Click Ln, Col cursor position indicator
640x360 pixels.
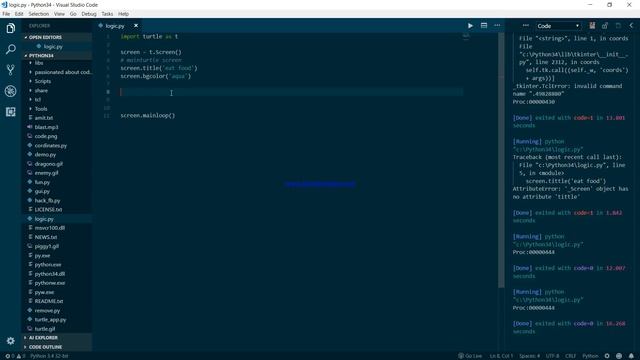coord(501,356)
